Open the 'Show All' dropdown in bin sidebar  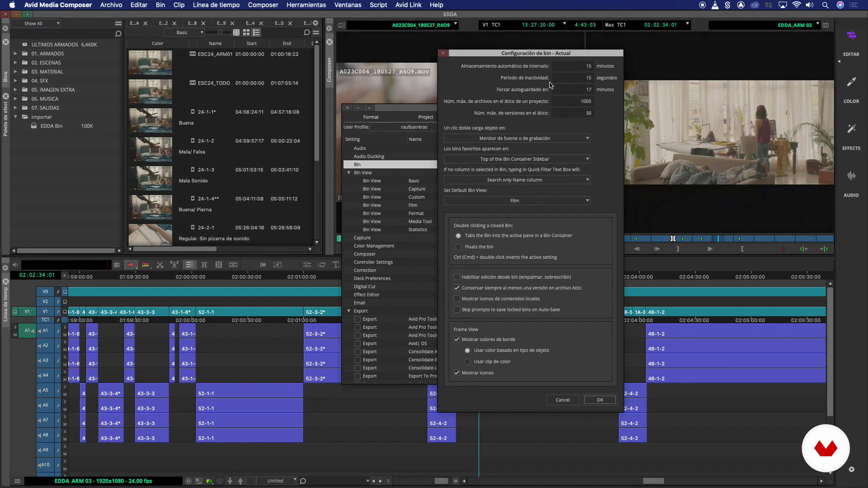36,23
